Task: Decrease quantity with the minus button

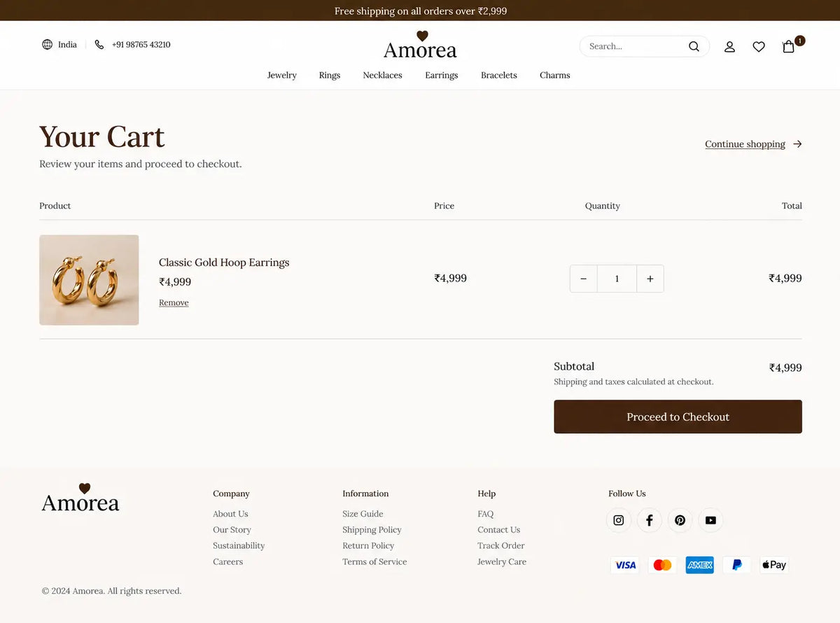Action: 583,279
